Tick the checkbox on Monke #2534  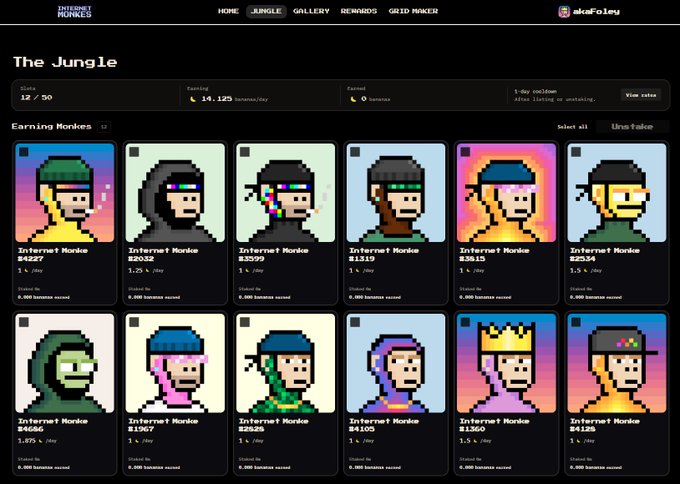pos(576,152)
